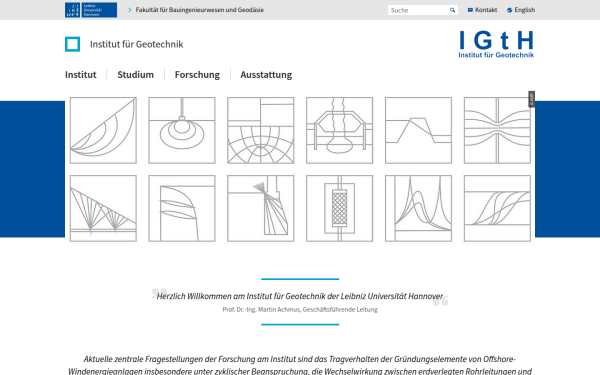Click Prof. Dr.-Ing. Martin Achmus caption

pyautogui.click(x=300, y=310)
